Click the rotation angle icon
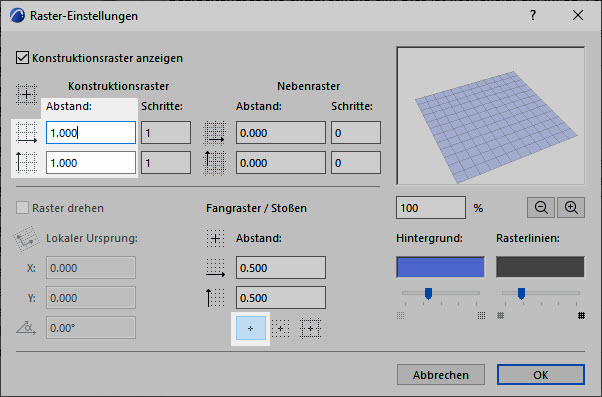This screenshot has width=602, height=397. coord(26,328)
